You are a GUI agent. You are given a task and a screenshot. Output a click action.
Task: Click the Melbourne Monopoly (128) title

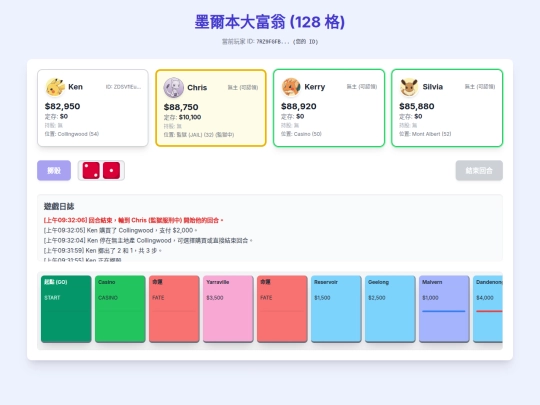[270, 22]
